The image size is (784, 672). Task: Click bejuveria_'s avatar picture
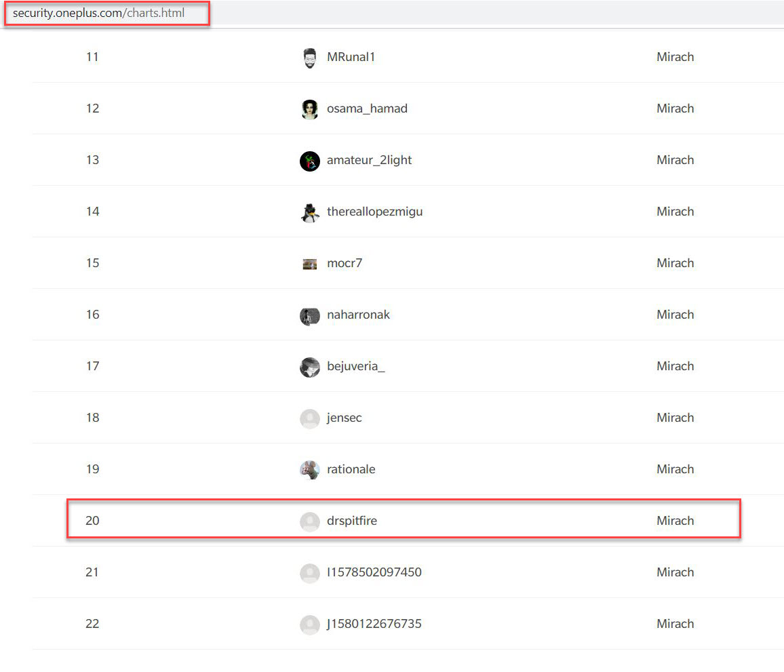[x=309, y=368]
